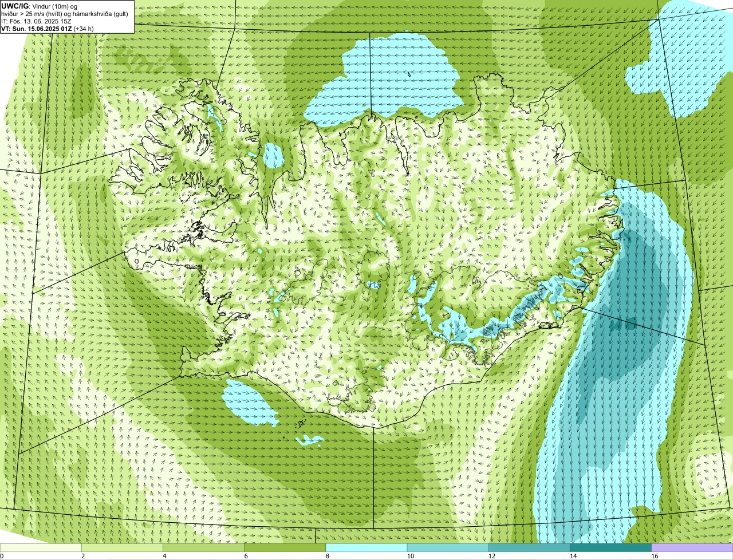Click the 10–12 m/s cyan legend swatch
This screenshot has width=733, height=560.
tap(448, 547)
